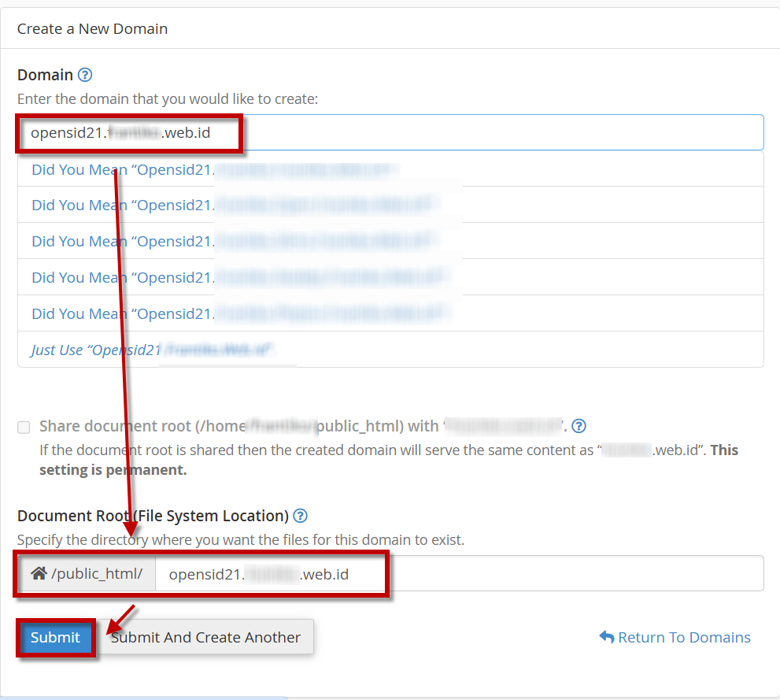Click the help icon beside the Domain label
This screenshot has width=780, height=700.
[x=86, y=75]
